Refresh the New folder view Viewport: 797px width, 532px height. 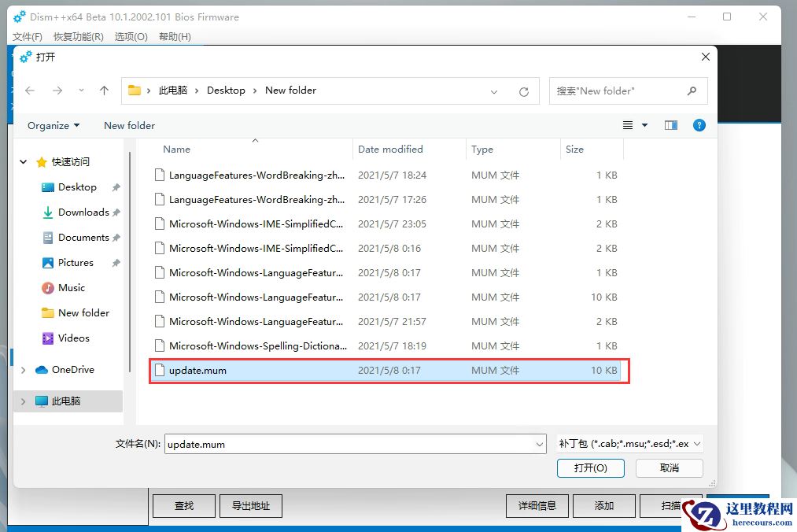click(x=524, y=91)
